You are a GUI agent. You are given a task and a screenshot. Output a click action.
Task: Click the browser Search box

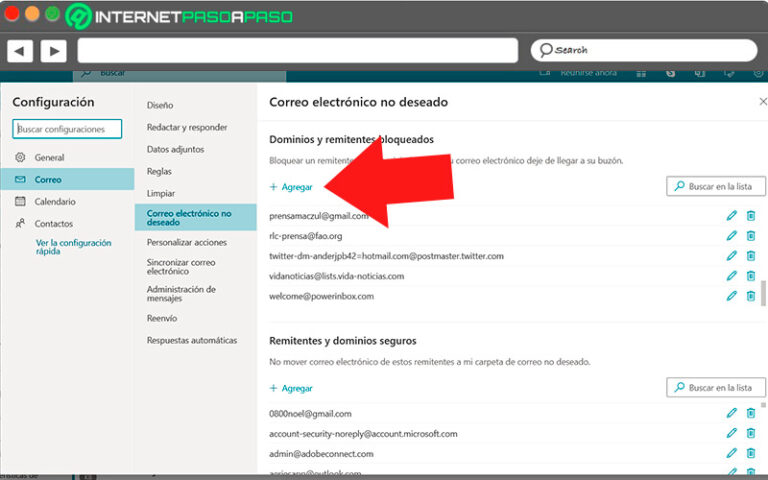[x=644, y=50]
